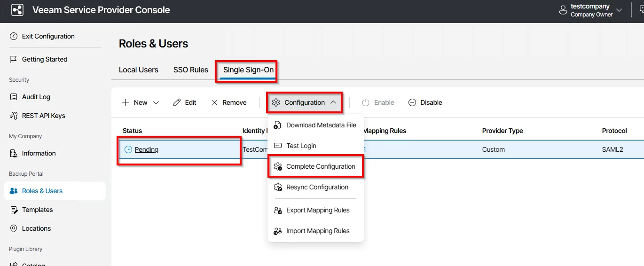Click the clock icon beside Pending
This screenshot has width=644, height=266.
(x=128, y=149)
